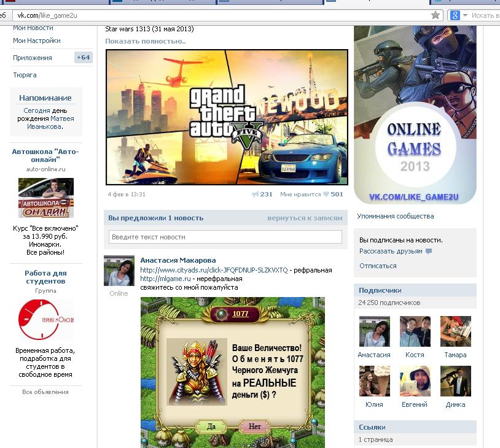
Task: Open Упоминания сообщества link
Action: (x=396, y=217)
